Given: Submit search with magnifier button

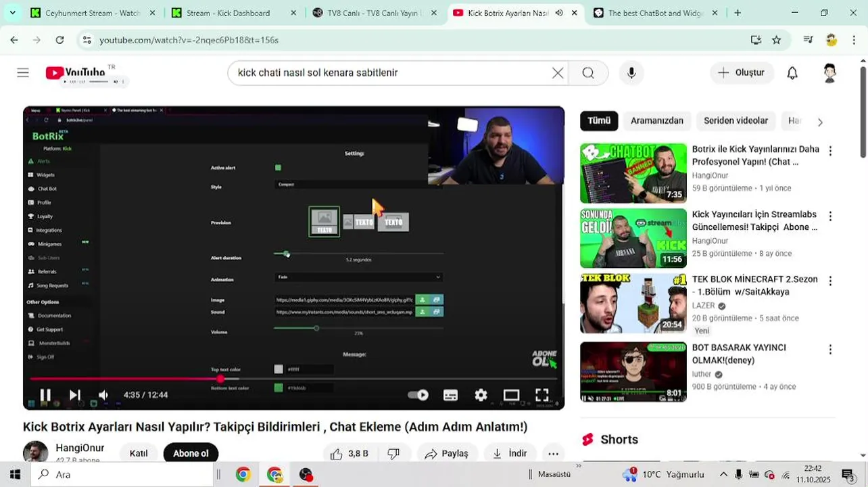Looking at the screenshot, I should click(588, 73).
